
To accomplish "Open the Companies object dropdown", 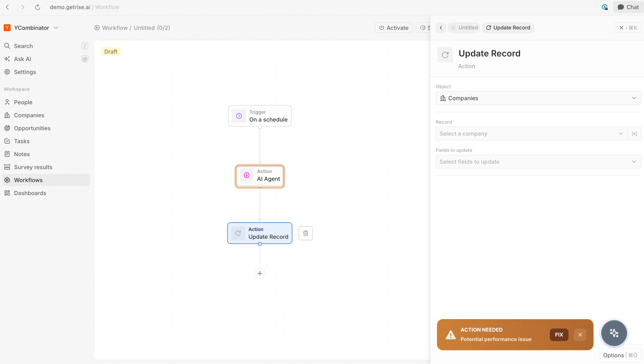I will [538, 98].
